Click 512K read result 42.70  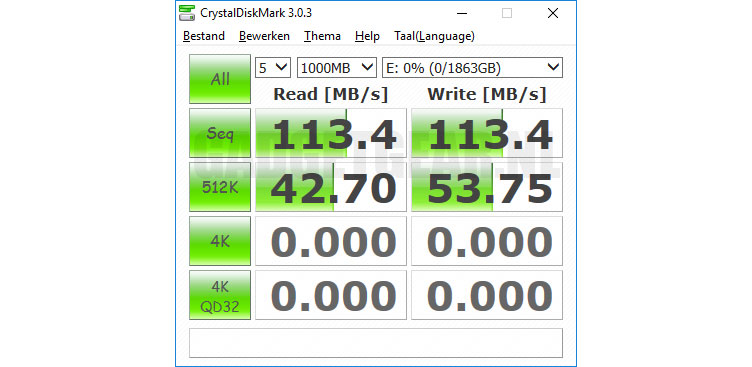pyautogui.click(x=331, y=187)
